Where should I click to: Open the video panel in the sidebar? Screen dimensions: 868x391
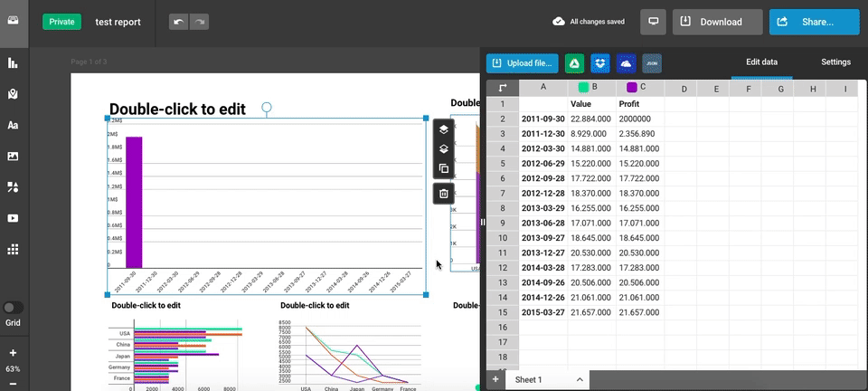point(13,218)
